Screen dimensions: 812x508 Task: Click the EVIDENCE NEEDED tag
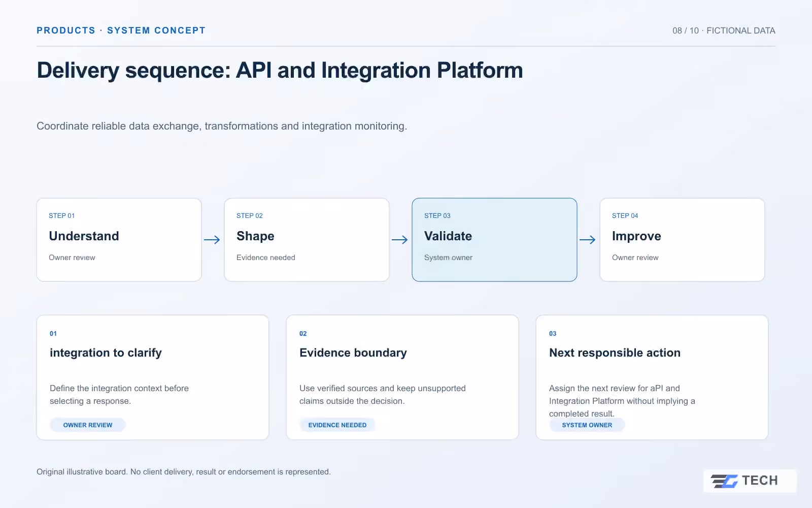[337, 425]
